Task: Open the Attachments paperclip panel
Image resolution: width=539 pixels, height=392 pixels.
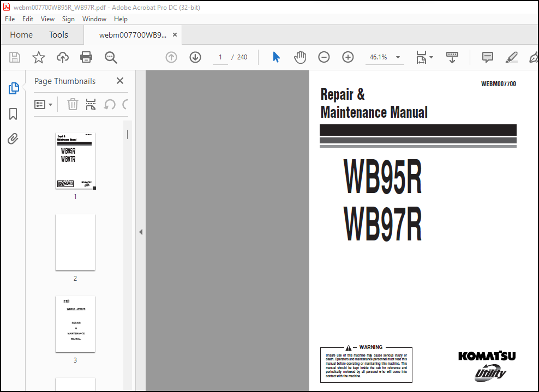Action: [13, 139]
